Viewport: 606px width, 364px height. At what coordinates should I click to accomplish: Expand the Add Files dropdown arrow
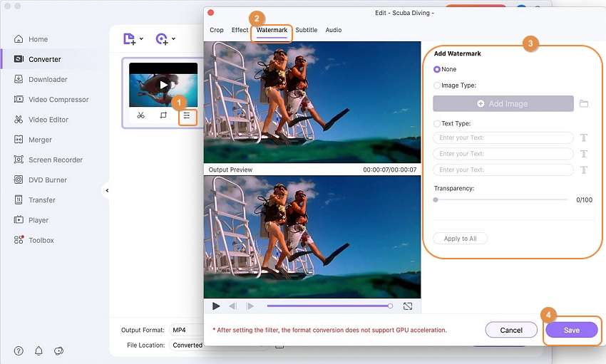coord(141,38)
